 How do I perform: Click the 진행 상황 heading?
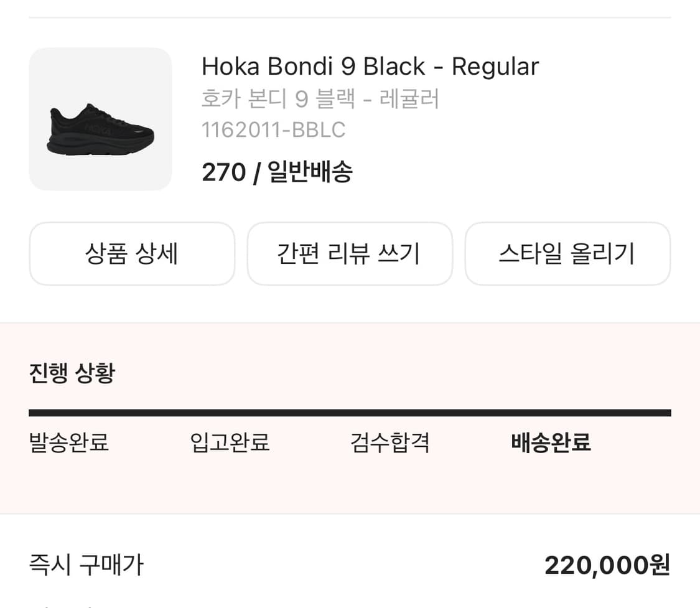click(72, 373)
